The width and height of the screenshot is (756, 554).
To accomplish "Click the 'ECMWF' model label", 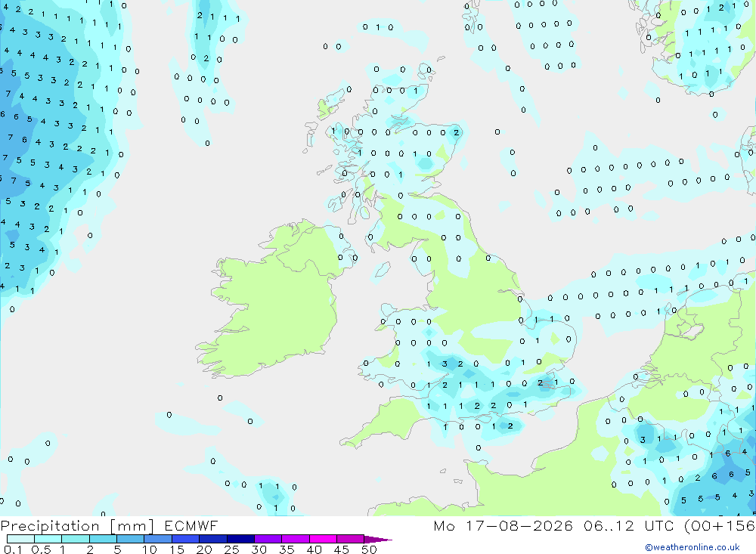I will pos(191,525).
